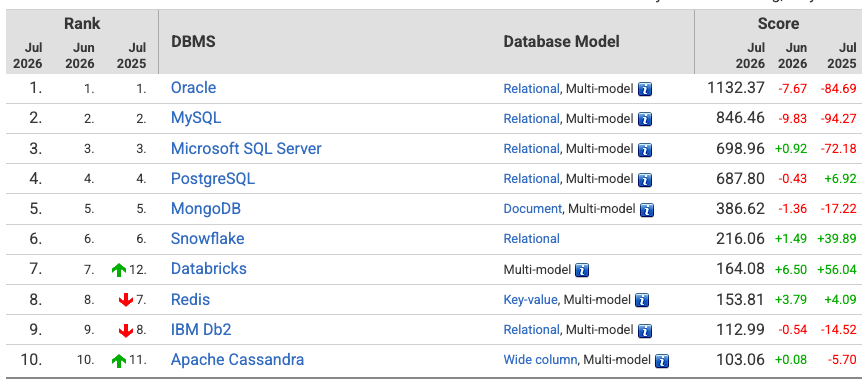Click Snowflake's Relational model link

tap(531, 239)
